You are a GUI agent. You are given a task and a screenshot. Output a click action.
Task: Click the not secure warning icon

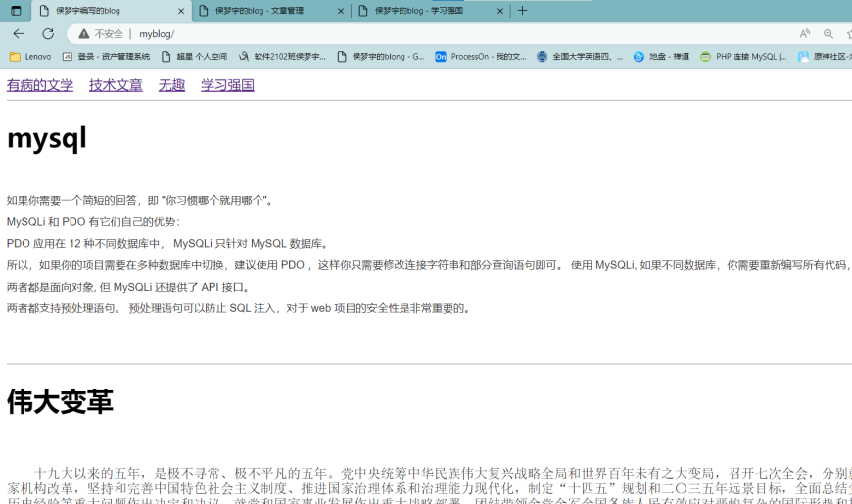83,33
